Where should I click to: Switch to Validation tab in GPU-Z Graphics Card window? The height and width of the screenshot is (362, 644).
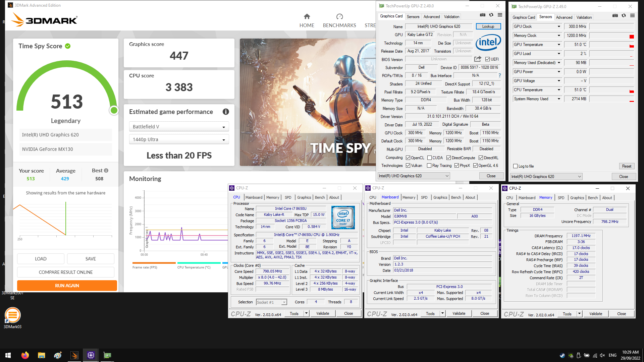point(451,16)
